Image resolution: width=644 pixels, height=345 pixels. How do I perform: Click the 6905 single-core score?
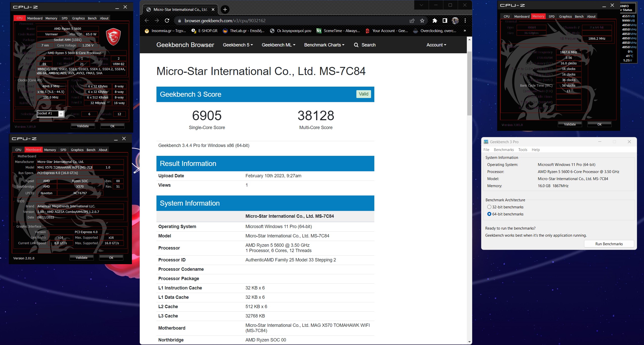click(207, 115)
